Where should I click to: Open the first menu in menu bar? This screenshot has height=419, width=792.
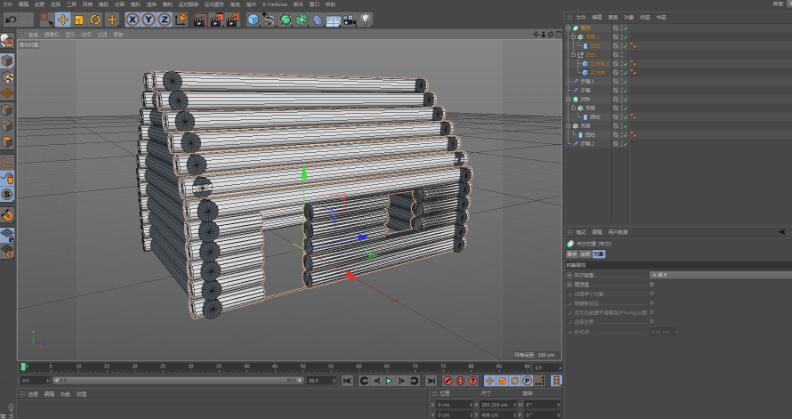pos(10,4)
